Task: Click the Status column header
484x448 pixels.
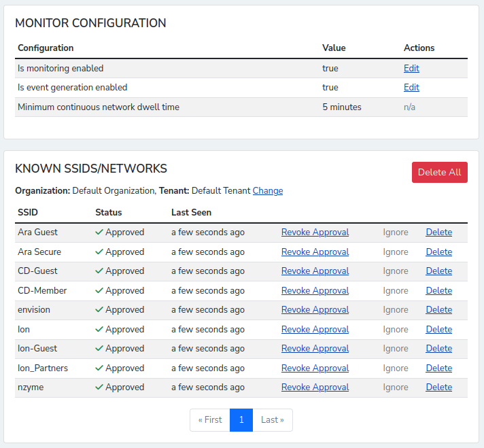Action: (x=109, y=212)
